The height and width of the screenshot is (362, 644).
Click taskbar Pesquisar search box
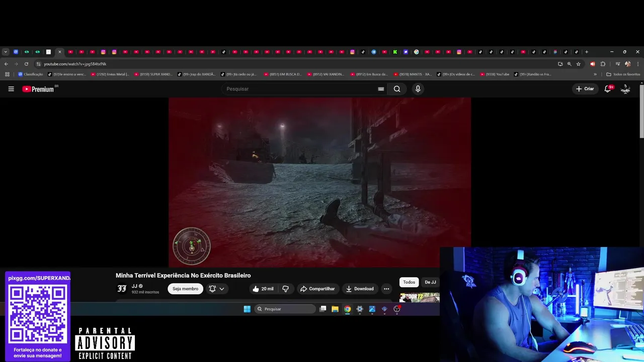click(x=285, y=309)
